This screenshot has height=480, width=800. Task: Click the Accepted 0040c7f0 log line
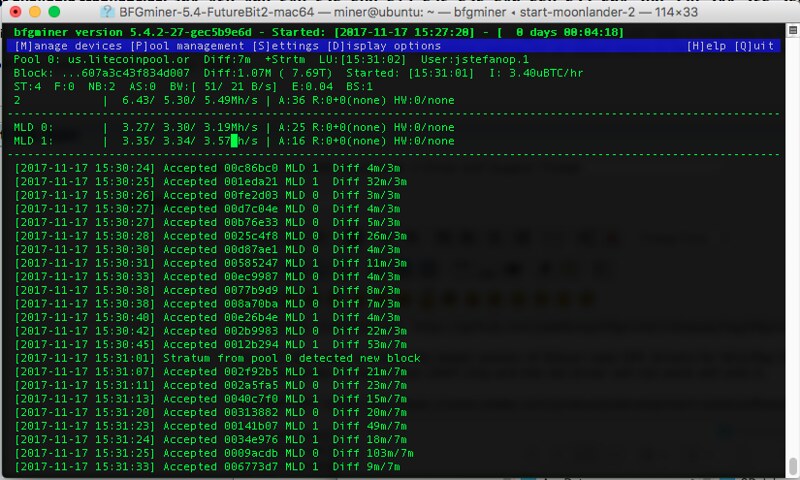click(x=210, y=399)
